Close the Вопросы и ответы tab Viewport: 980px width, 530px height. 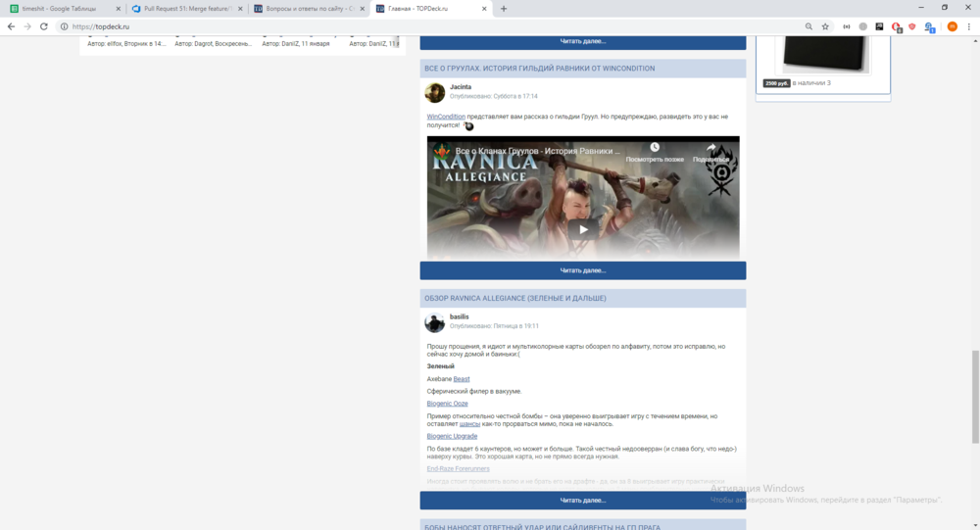pos(362,9)
